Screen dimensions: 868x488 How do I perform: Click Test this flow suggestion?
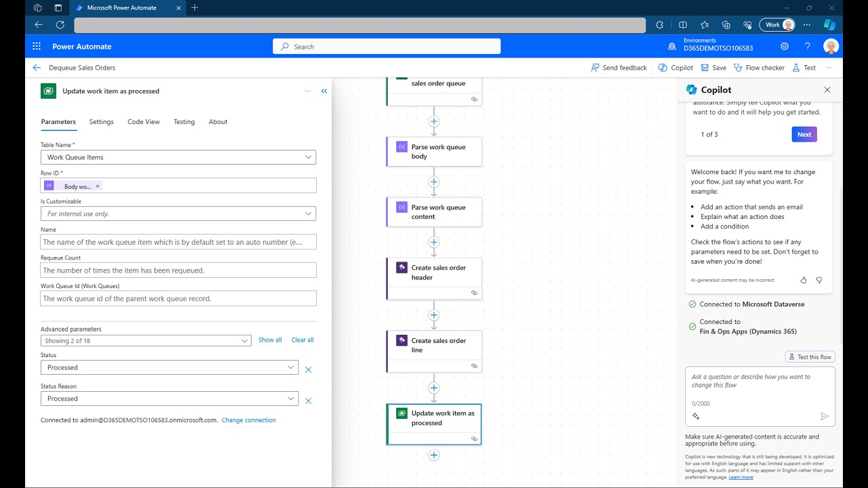[810, 357]
